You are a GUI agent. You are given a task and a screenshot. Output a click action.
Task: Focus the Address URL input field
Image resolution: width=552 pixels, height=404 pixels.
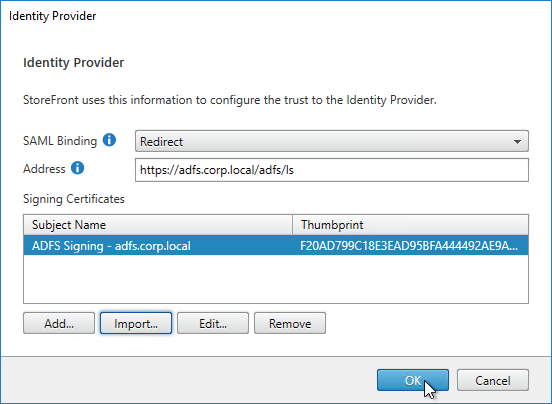332,170
